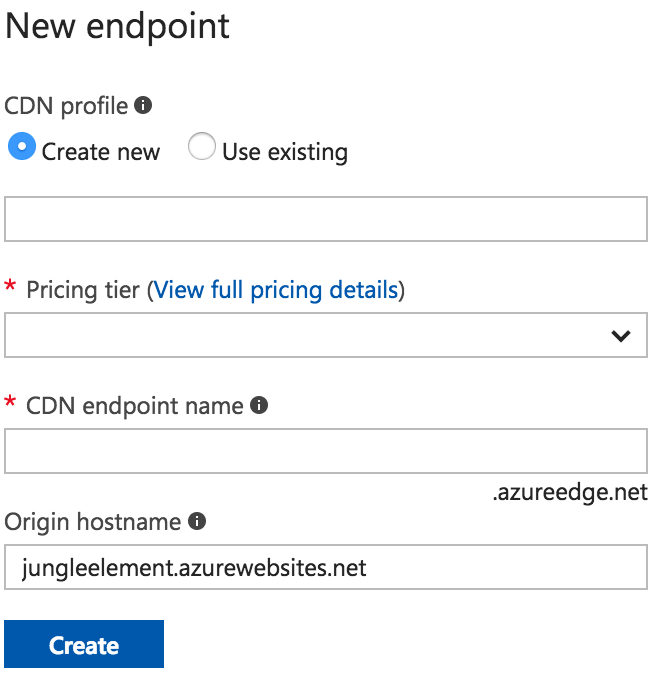Select the Create new radio button
This screenshot has height=676, width=654.
point(22,146)
